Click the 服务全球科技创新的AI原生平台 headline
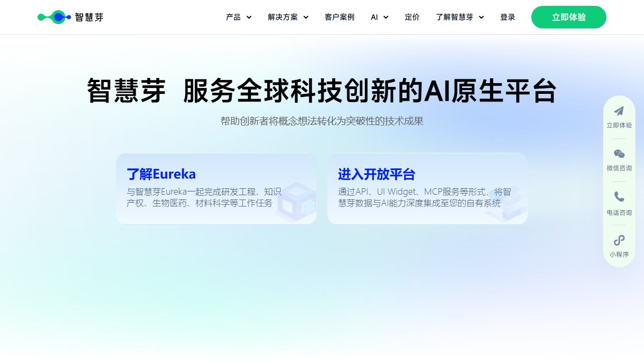The width and height of the screenshot is (644, 362). [369, 91]
